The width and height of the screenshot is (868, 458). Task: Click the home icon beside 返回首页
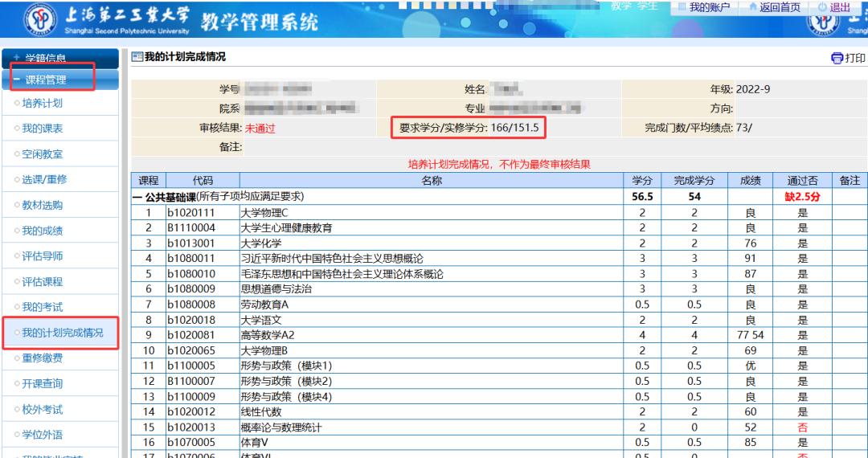click(x=753, y=7)
